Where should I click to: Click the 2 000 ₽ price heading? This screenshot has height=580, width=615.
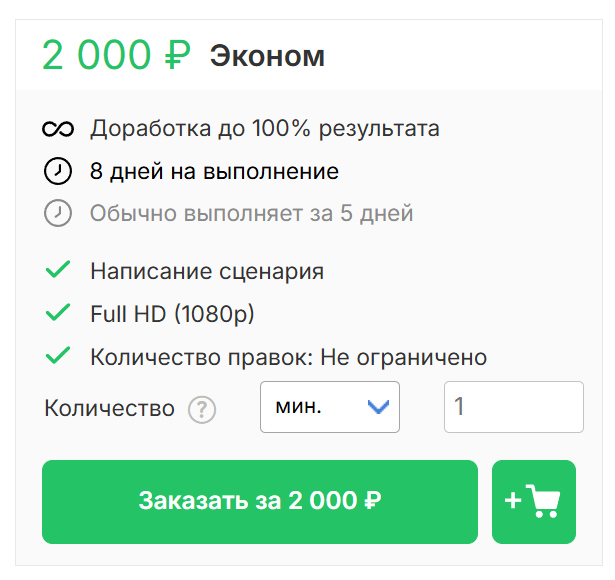[116, 56]
